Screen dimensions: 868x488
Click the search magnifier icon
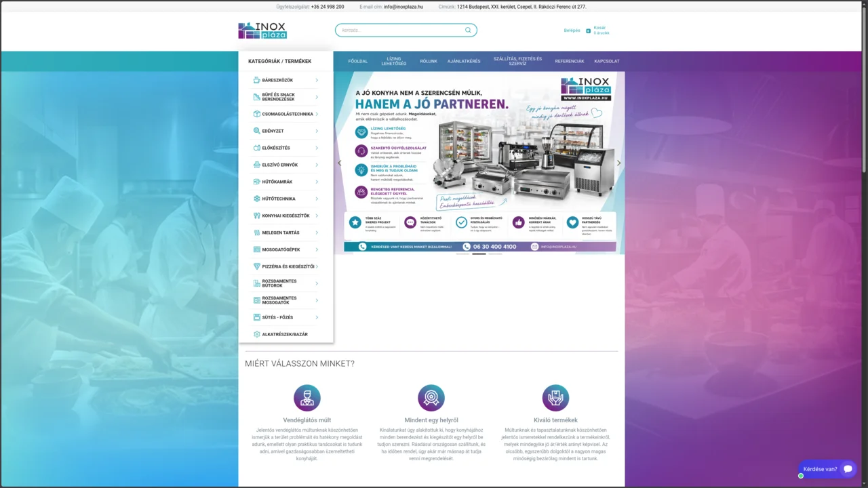[468, 30]
